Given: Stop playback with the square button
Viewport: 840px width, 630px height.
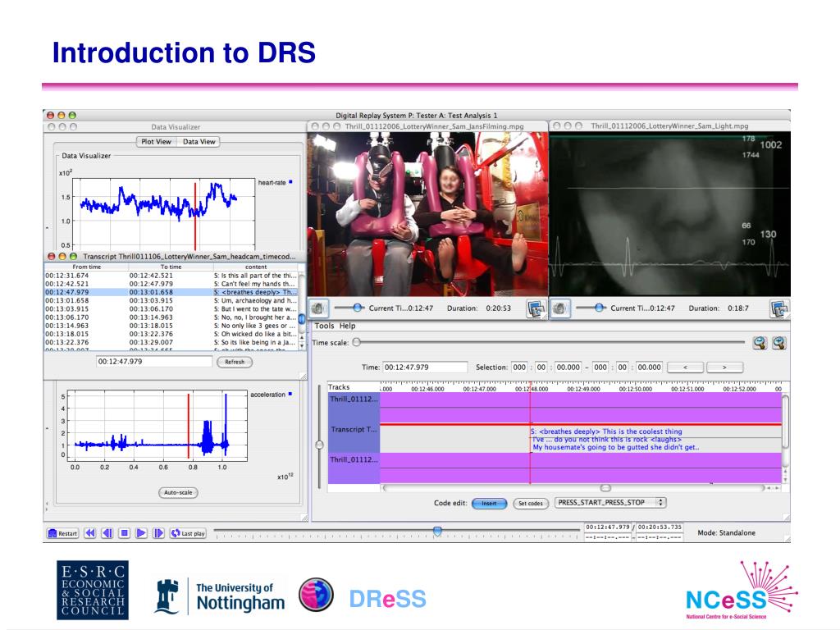Looking at the screenshot, I should click(x=125, y=533).
